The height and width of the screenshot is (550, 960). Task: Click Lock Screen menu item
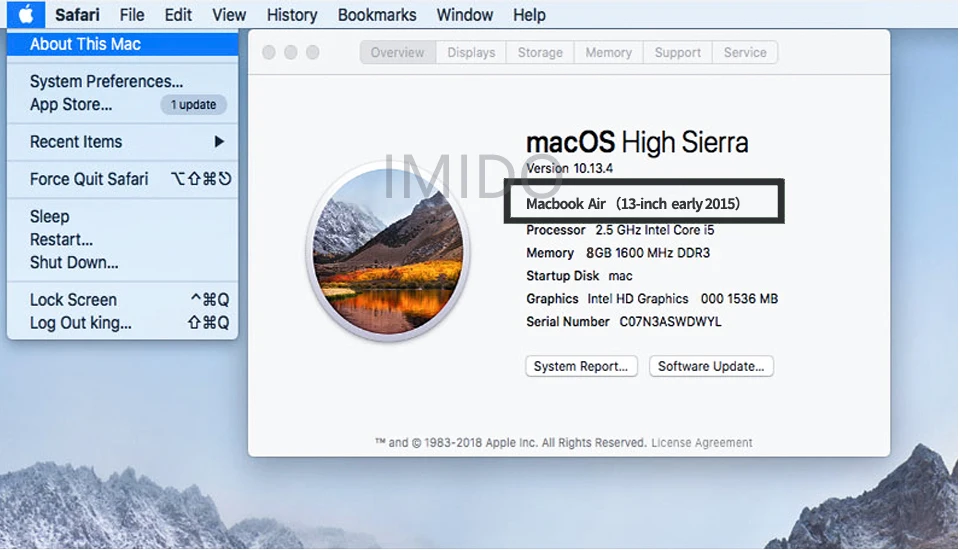point(73,300)
